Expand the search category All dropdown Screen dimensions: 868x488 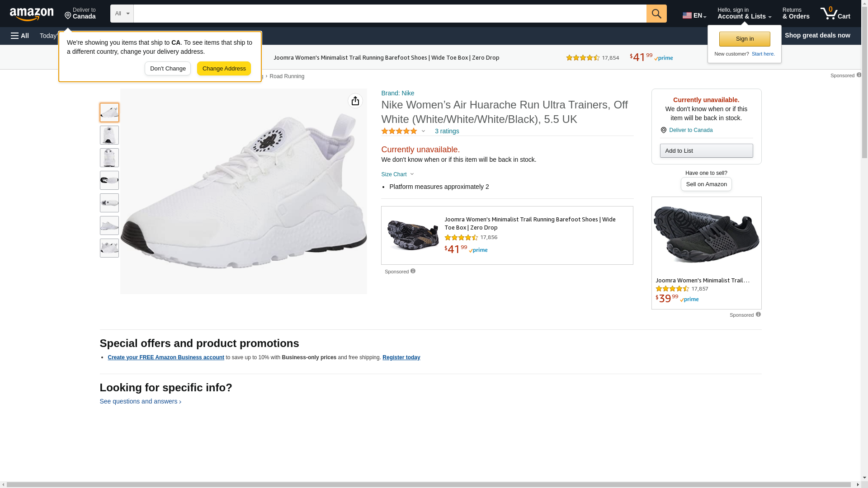(122, 14)
